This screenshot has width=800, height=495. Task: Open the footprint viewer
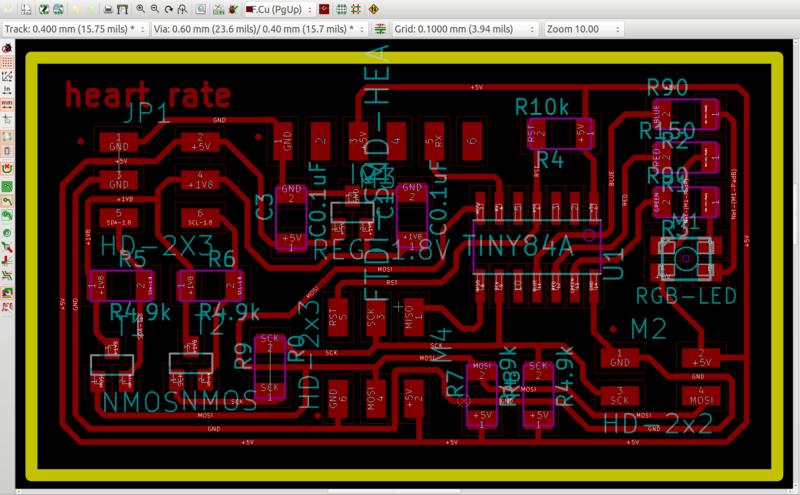click(x=58, y=9)
